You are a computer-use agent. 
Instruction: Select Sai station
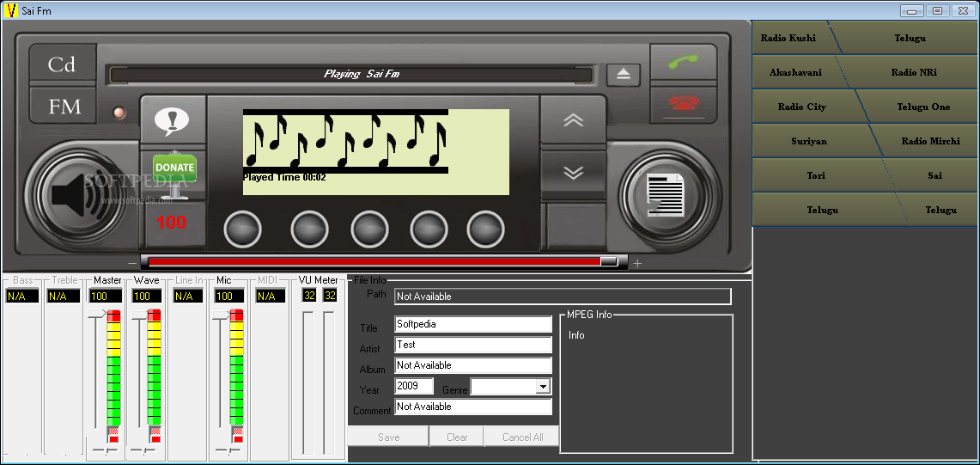pyautogui.click(x=934, y=176)
